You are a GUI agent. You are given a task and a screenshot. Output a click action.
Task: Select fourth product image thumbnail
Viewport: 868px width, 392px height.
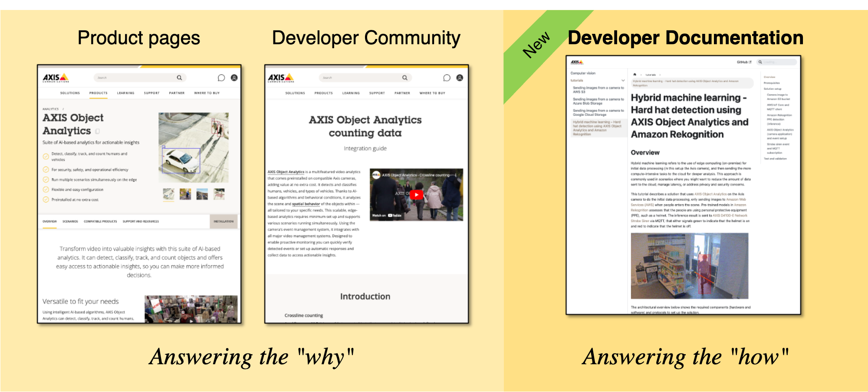tap(219, 194)
